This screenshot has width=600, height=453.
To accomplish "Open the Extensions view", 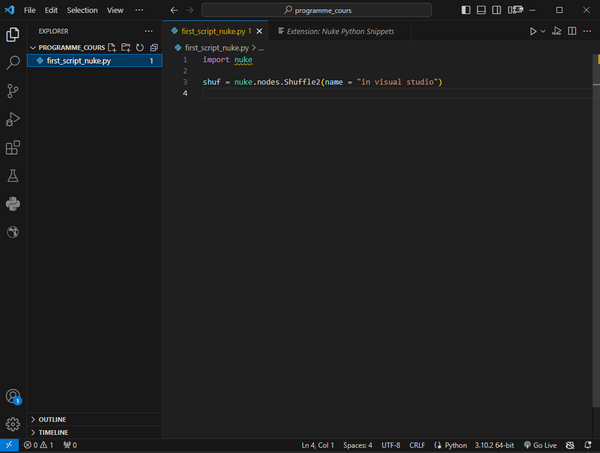I will click(13, 148).
